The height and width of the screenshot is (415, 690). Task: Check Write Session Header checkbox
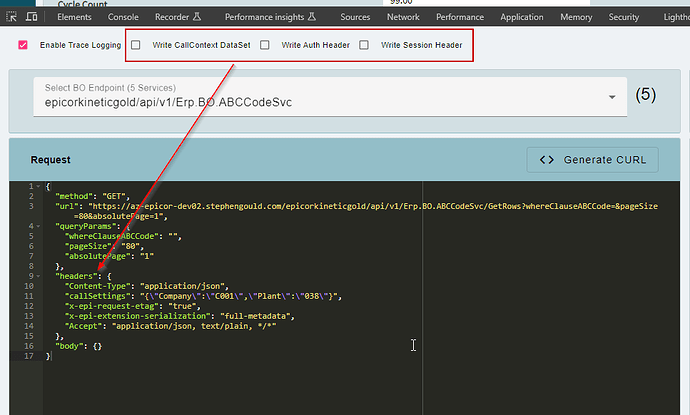click(364, 45)
